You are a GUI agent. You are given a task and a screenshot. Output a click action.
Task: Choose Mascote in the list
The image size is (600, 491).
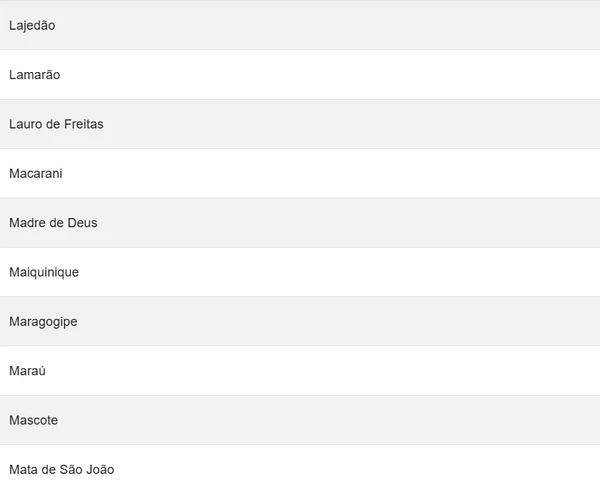[300, 420]
